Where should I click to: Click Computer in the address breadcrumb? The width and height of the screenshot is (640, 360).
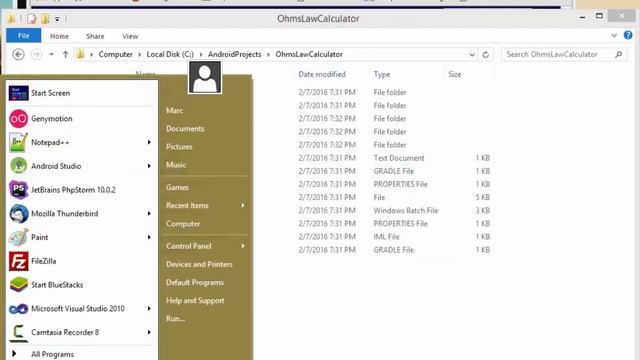pyautogui.click(x=116, y=54)
